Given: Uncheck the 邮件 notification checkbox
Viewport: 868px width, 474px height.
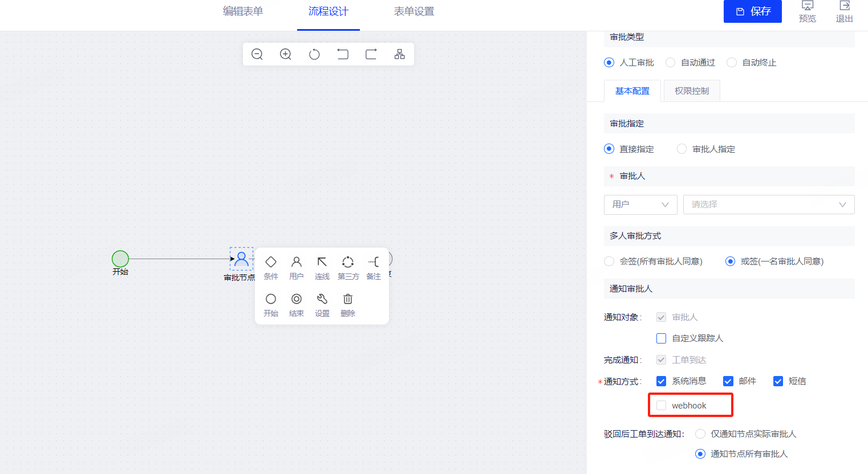Looking at the screenshot, I should [728, 381].
